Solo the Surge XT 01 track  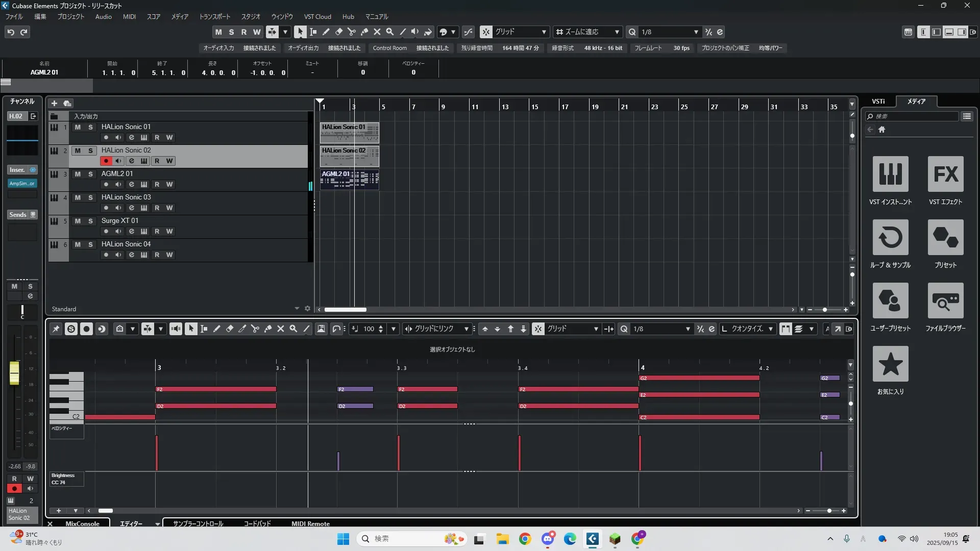point(90,221)
